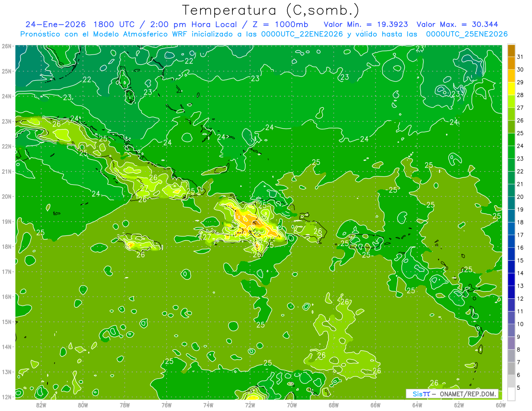Click the legend label "11"
Image resolution: width=532 pixels, height=411 pixels.
[520, 311]
